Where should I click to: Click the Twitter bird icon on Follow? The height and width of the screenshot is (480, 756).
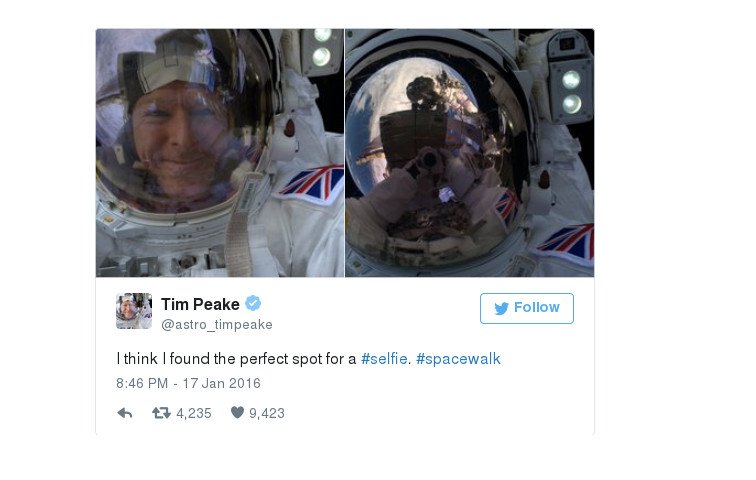coord(501,308)
